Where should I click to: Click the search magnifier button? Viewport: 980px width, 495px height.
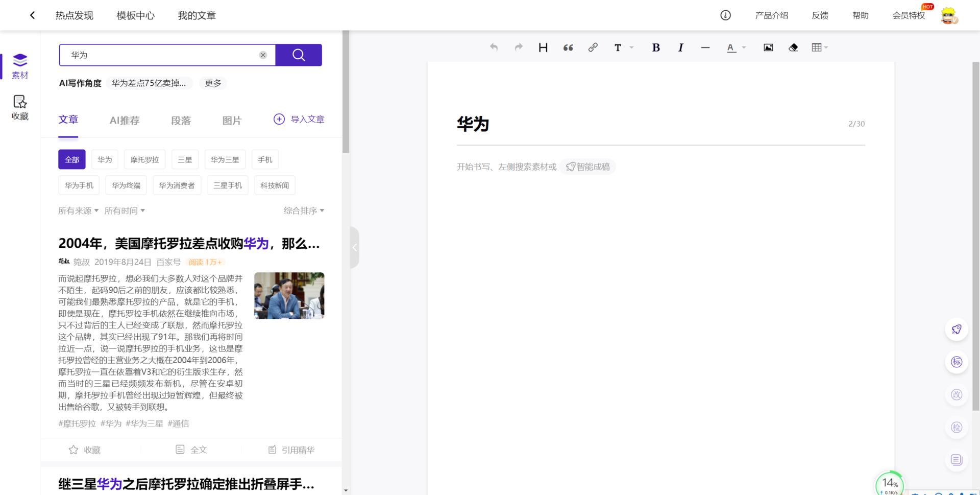[299, 55]
